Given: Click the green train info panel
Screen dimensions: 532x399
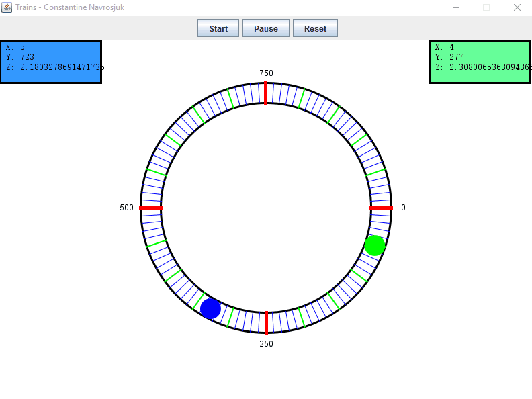Looking at the screenshot, I should [x=480, y=62].
